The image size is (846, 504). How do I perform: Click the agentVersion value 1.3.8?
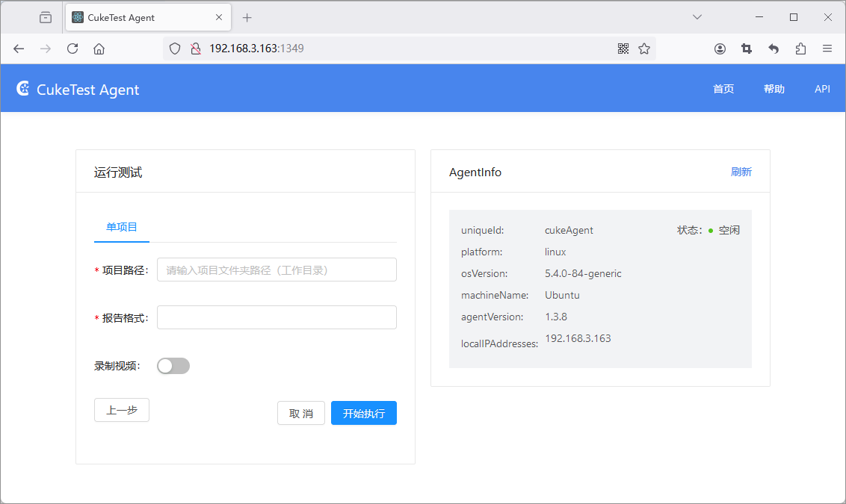point(556,317)
